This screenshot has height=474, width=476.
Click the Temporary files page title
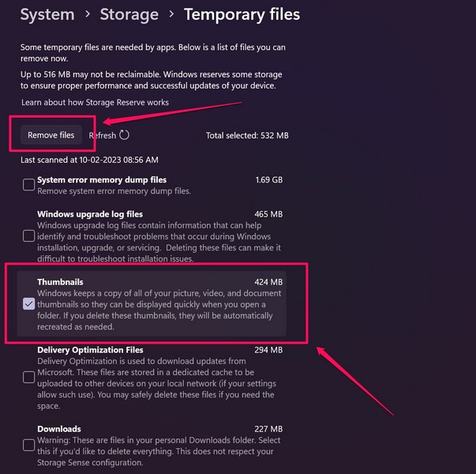pyautogui.click(x=242, y=15)
